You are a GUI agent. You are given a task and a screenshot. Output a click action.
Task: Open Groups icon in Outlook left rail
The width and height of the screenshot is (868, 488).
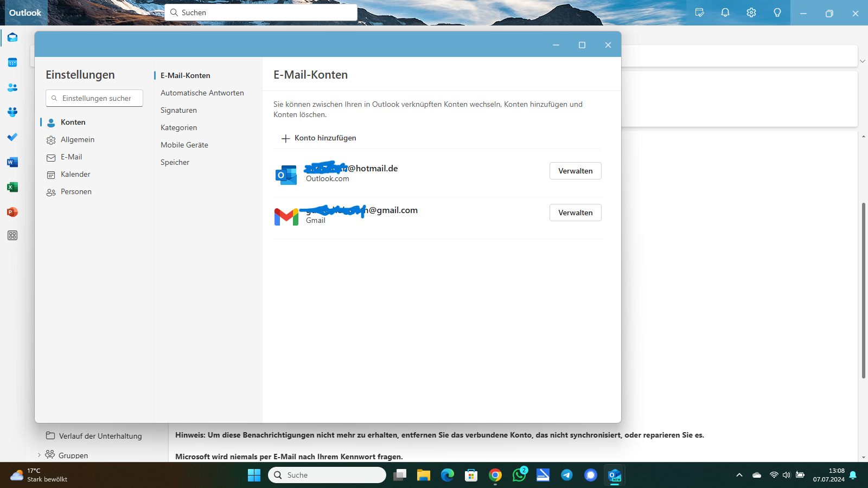coord(12,112)
